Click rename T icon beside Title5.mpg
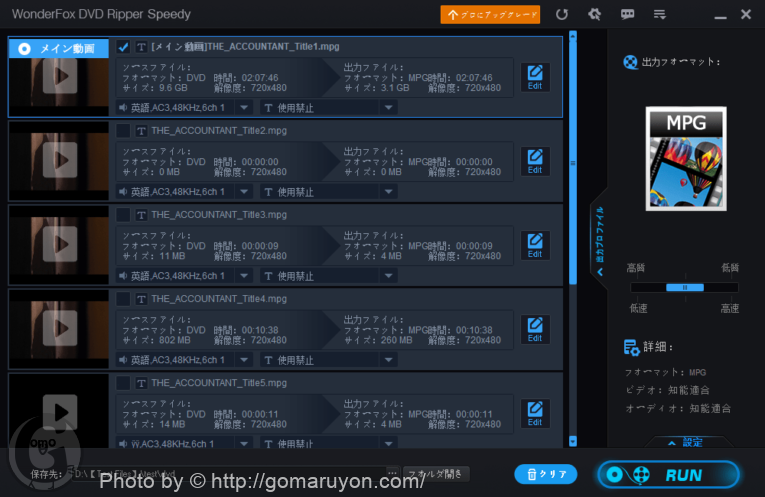Viewport: 765px width, 497px height. (x=141, y=383)
